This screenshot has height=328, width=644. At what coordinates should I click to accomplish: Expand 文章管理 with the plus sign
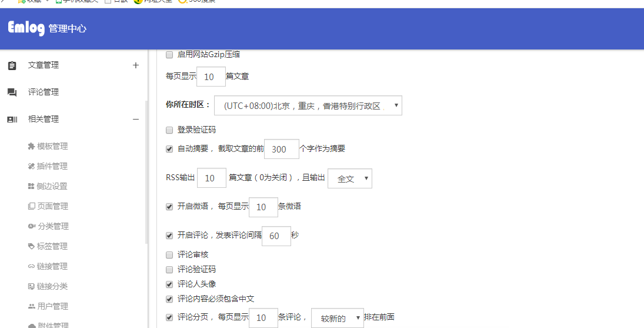pos(136,65)
